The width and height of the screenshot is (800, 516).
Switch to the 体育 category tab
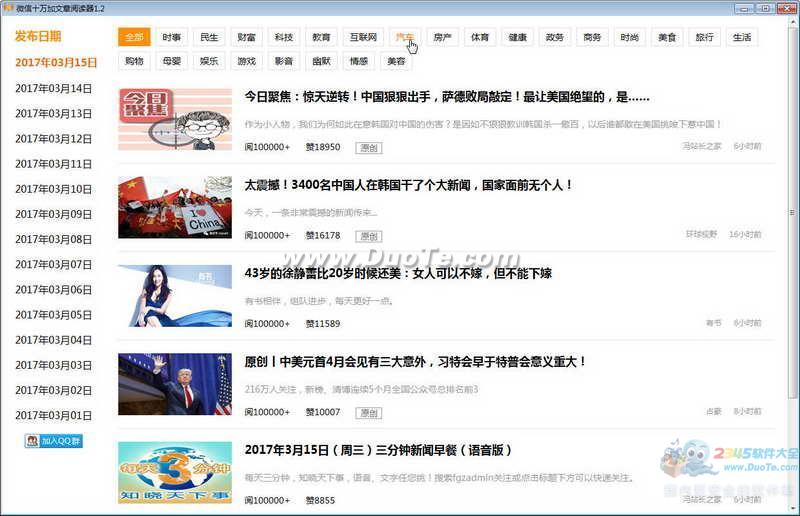tap(480, 37)
